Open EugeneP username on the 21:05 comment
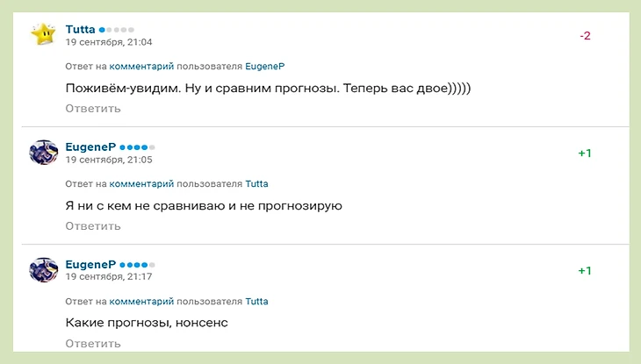Screen dimensions: 641x364 coord(90,147)
